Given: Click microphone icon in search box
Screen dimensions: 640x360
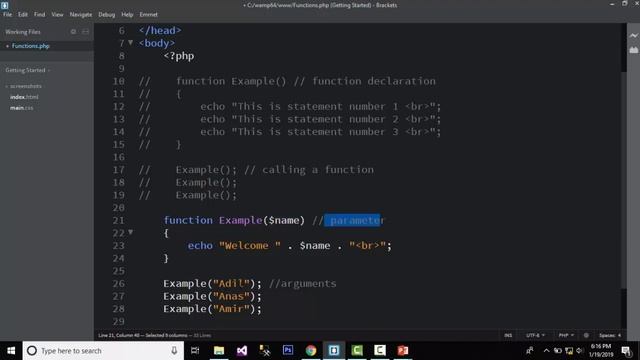Looking at the screenshot, I should coord(174,351).
